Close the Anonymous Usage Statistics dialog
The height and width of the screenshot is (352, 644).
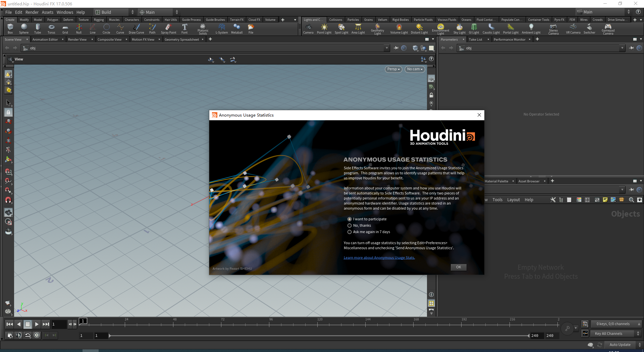[x=479, y=115]
